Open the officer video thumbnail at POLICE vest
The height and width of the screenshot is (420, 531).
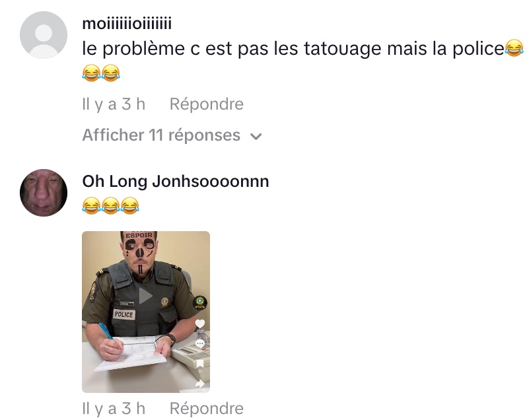point(124,314)
